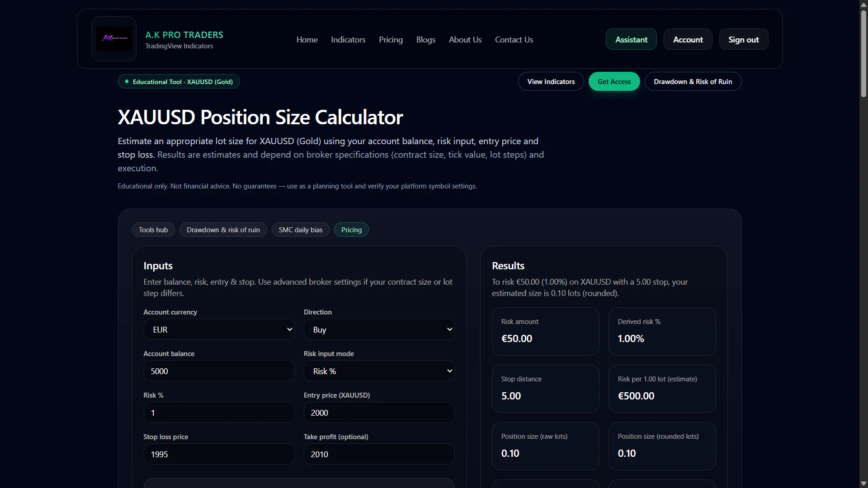Open the Account button
Screen dimensions: 868x488
point(688,39)
